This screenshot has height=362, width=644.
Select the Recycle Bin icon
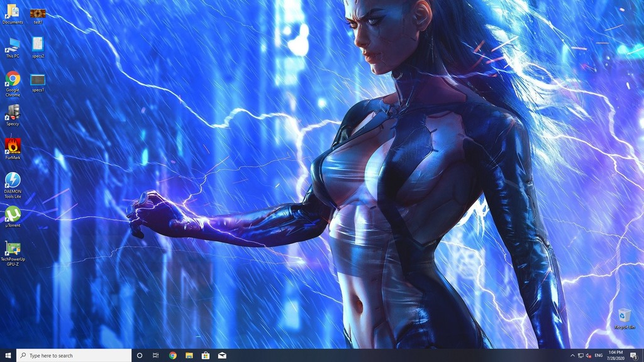[625, 319]
